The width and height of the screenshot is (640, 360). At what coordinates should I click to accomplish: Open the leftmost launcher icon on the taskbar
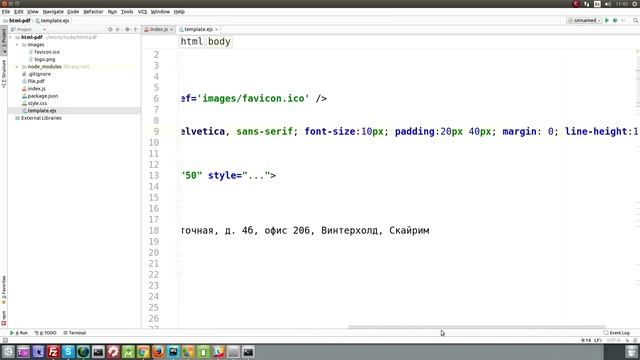pyautogui.click(x=8, y=352)
